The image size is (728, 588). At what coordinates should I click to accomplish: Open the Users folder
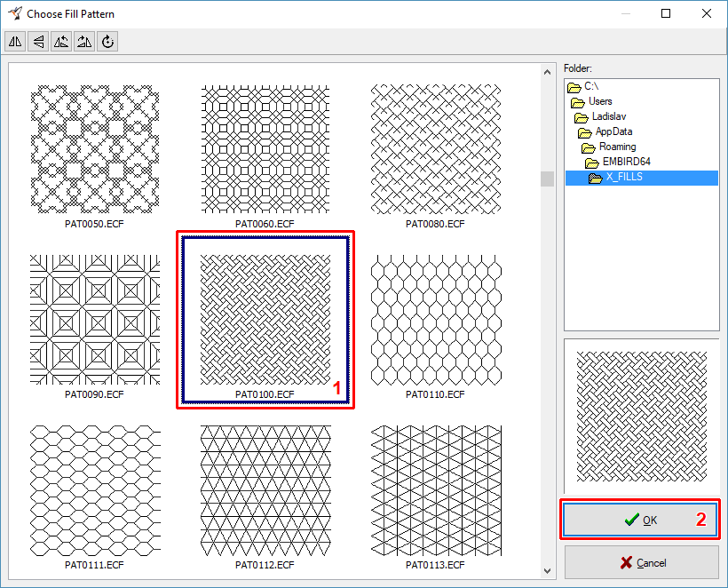coord(599,101)
